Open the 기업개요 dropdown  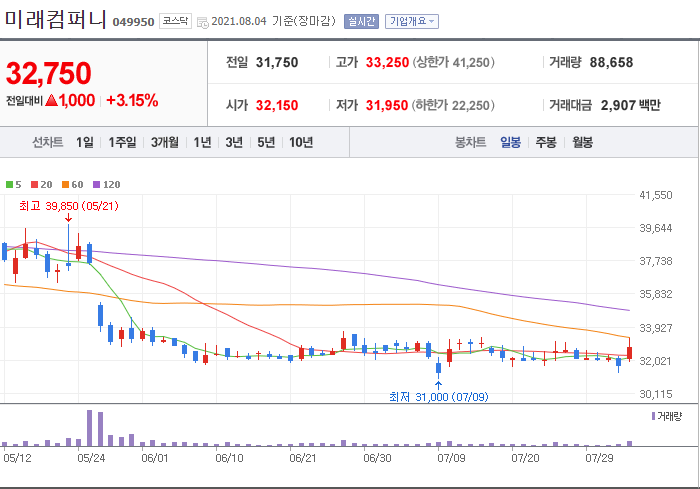tap(412, 21)
